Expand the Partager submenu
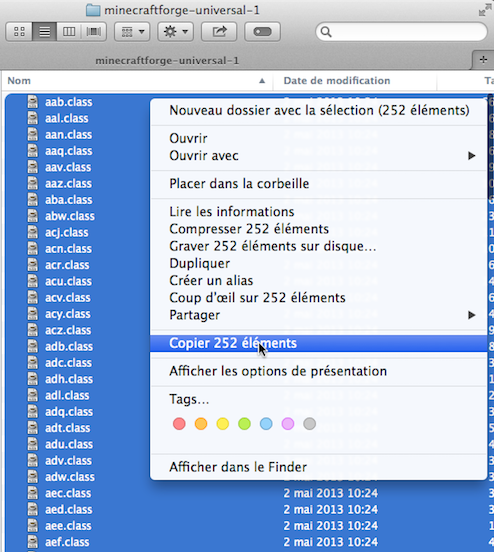The image size is (494, 552). pos(319,315)
